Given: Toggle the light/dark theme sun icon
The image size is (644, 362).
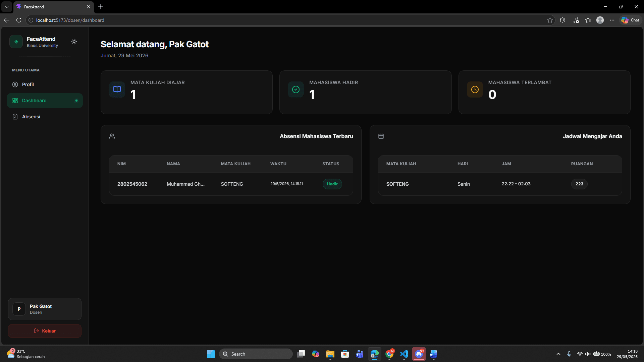Looking at the screenshot, I should click(x=74, y=42).
